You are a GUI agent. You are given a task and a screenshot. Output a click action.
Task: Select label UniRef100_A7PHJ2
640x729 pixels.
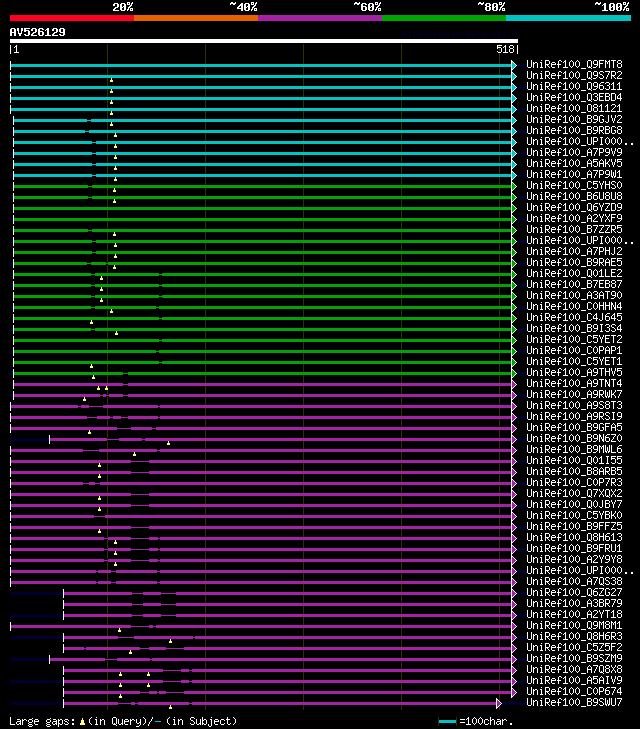(x=574, y=252)
